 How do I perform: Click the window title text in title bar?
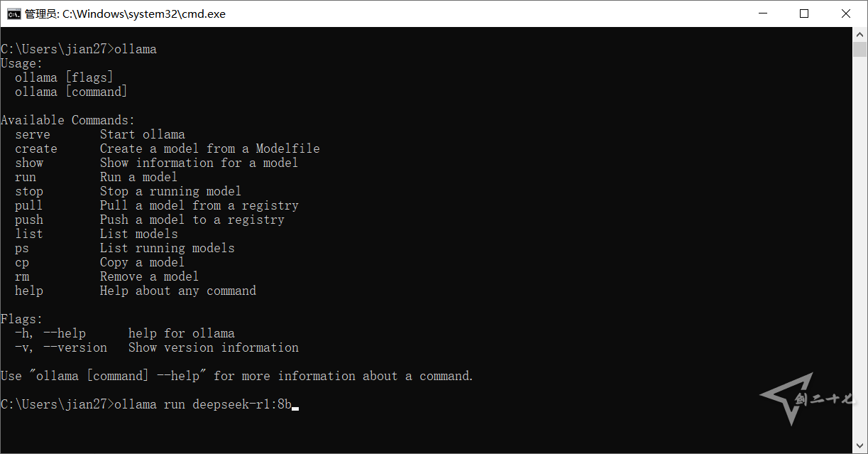click(x=125, y=13)
